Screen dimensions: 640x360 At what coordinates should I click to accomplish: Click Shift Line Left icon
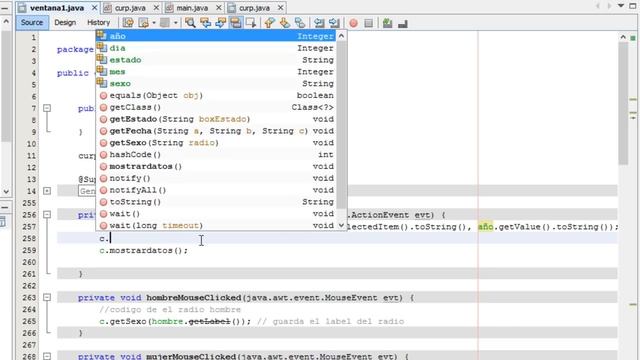click(x=319, y=23)
